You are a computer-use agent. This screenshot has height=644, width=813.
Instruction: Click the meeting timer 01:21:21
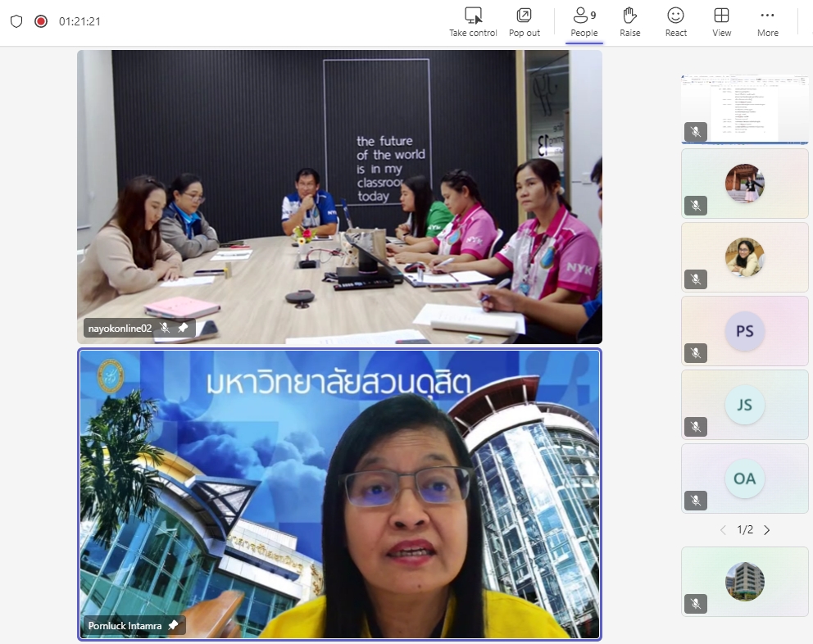pos(79,21)
